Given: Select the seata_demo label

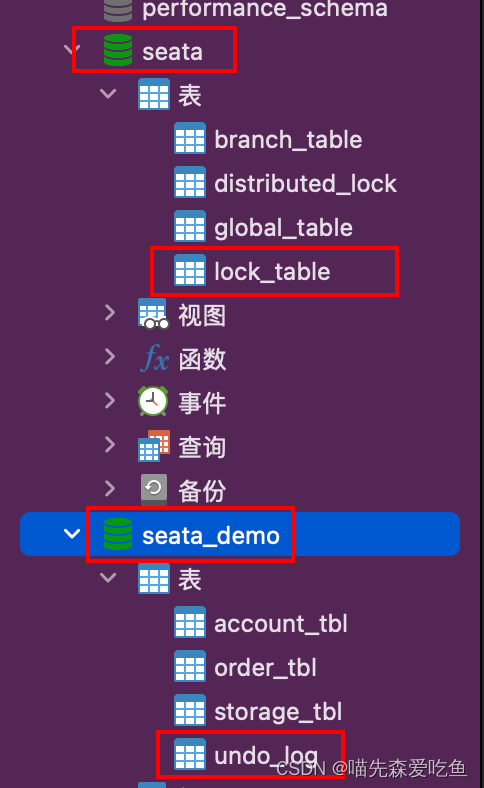Looking at the screenshot, I should point(211,536).
